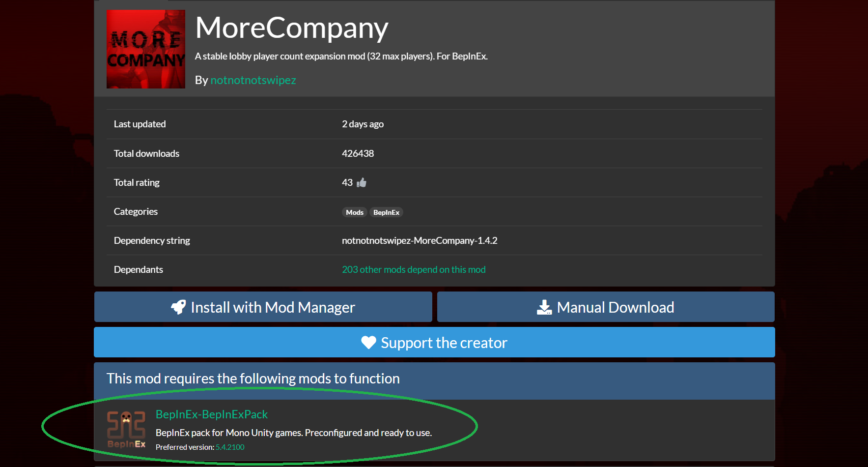This screenshot has height=467, width=868.
Task: Click the thumbs-up rating icon
Action: tap(362, 182)
